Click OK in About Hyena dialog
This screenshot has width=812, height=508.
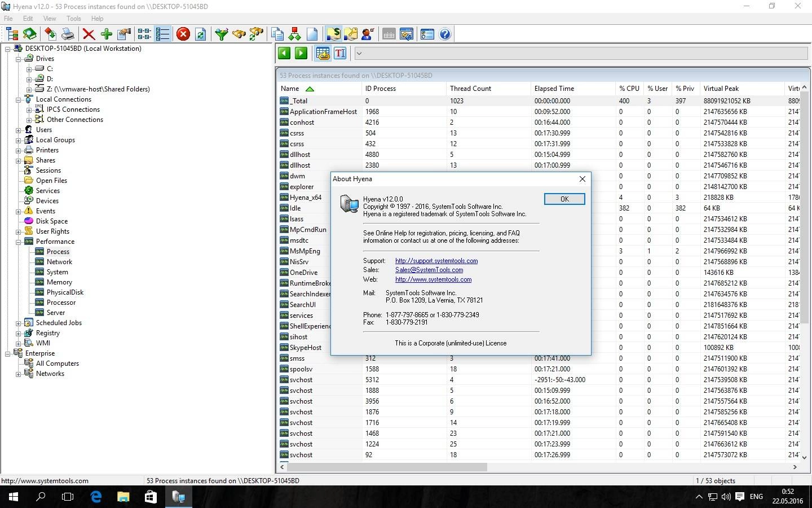point(564,199)
